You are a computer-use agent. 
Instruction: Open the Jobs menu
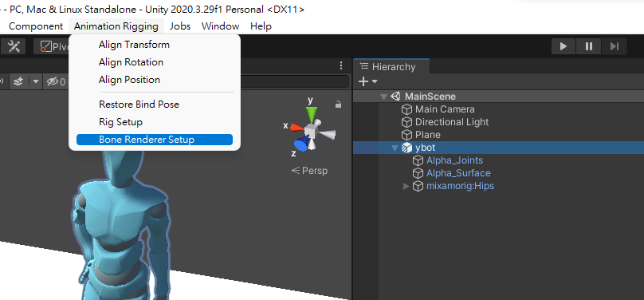pos(180,26)
